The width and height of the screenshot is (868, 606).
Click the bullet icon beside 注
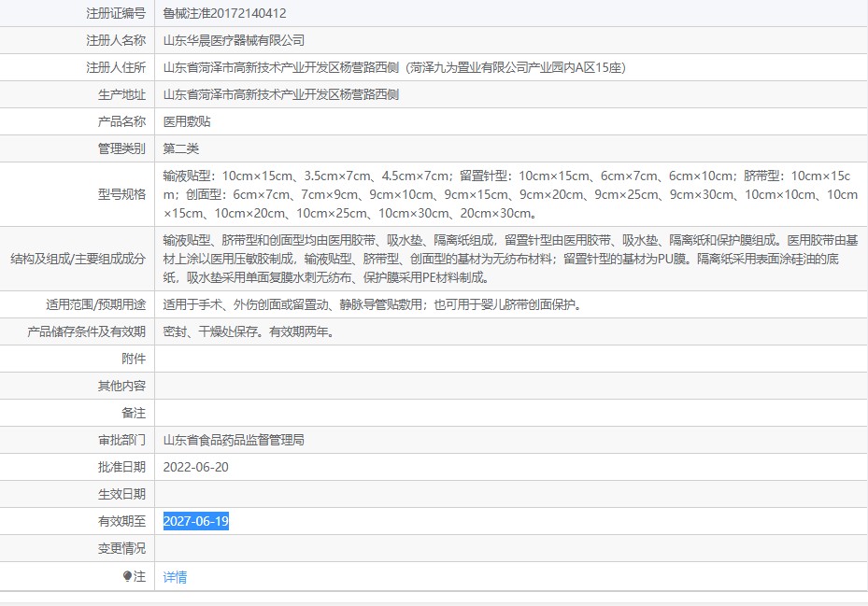(127, 576)
